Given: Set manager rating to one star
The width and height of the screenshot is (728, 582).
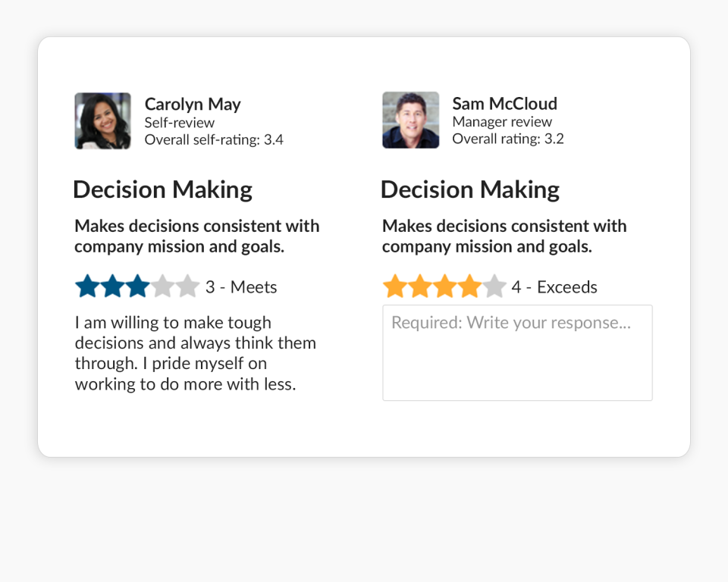Looking at the screenshot, I should (x=395, y=286).
